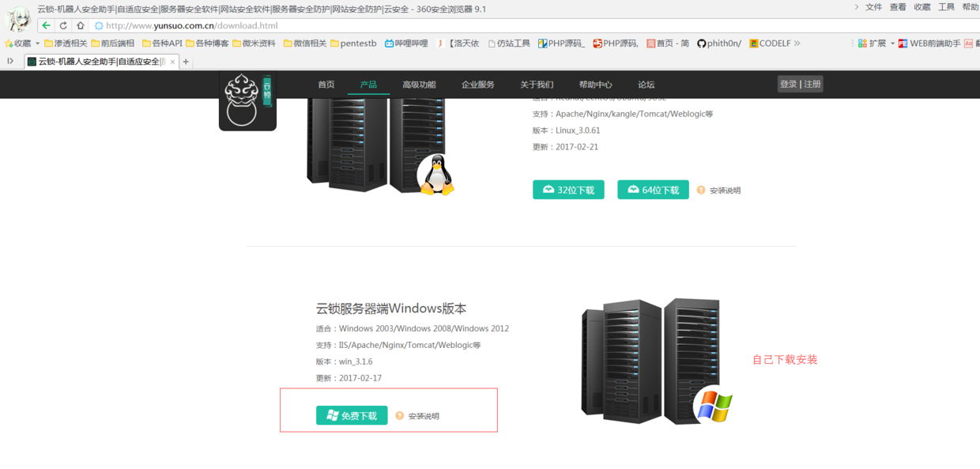The image size is (980, 469).
Task: Click the Ad translate extension icon
Action: (969, 43)
